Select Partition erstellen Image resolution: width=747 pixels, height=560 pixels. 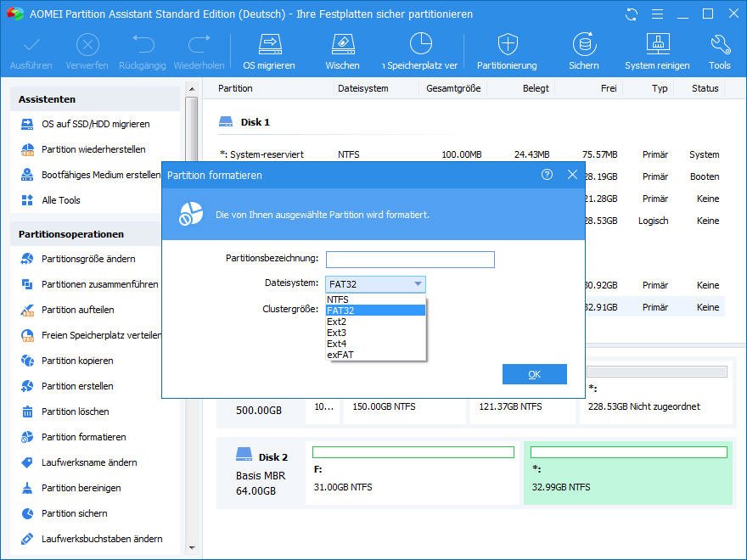pyautogui.click(x=67, y=386)
